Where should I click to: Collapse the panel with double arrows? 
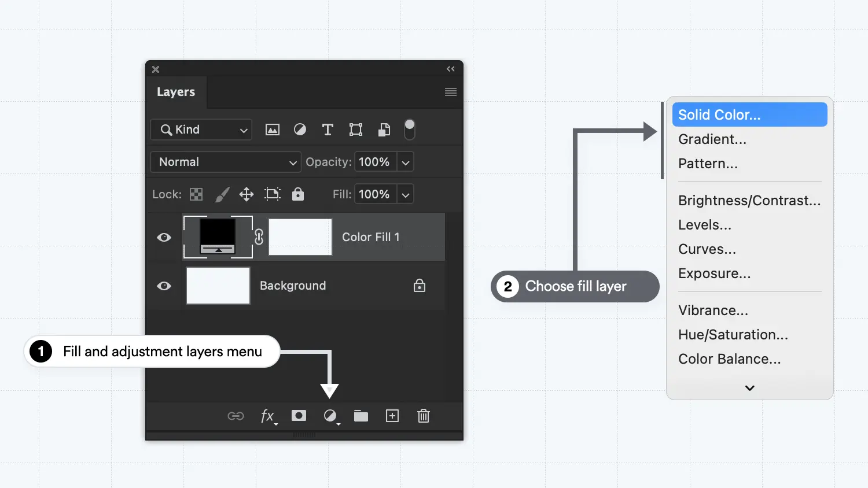coord(451,69)
